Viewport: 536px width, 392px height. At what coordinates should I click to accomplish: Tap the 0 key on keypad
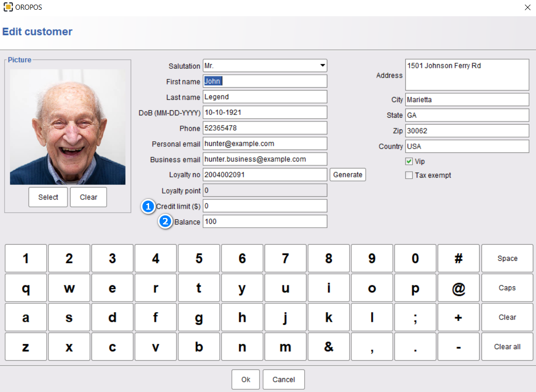(x=416, y=259)
